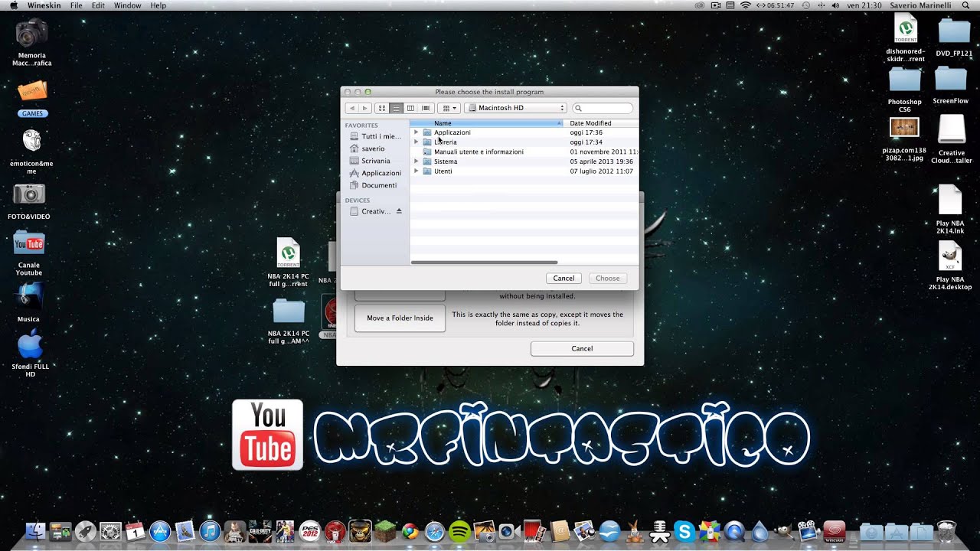980x551 pixels.
Task: Click the volume icon in menu bar
Action: [835, 5]
